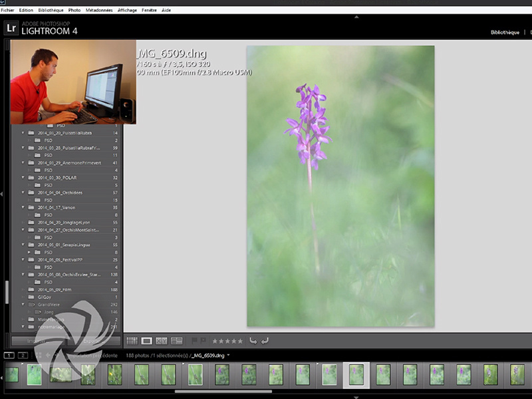Viewport: 532px width, 399px height.
Task: Select the 2014_05_09_Film folder
Action: pyautogui.click(x=55, y=290)
